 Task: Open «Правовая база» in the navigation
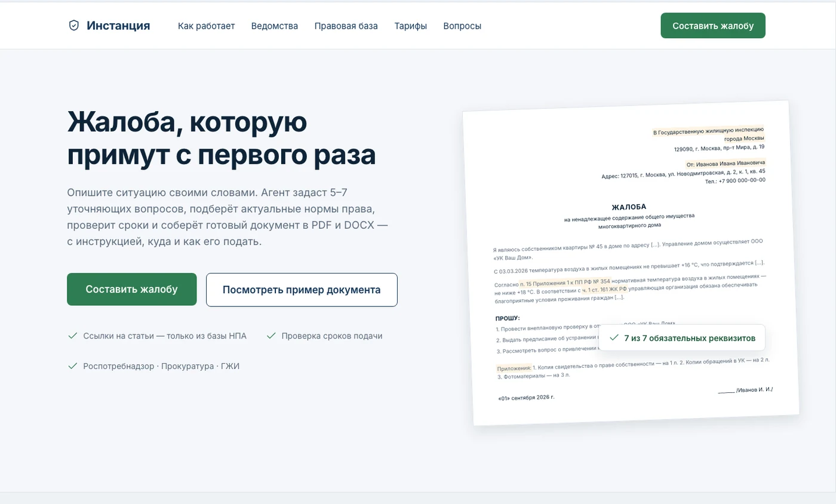(346, 26)
